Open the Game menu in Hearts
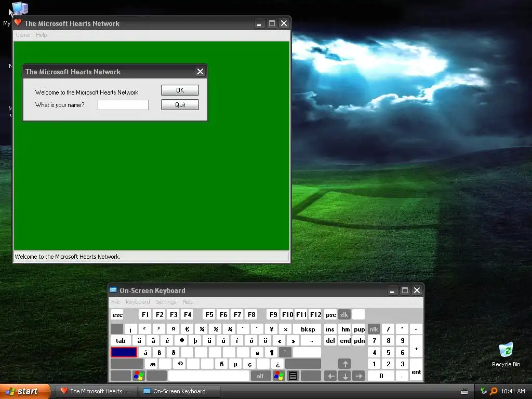 coord(23,35)
